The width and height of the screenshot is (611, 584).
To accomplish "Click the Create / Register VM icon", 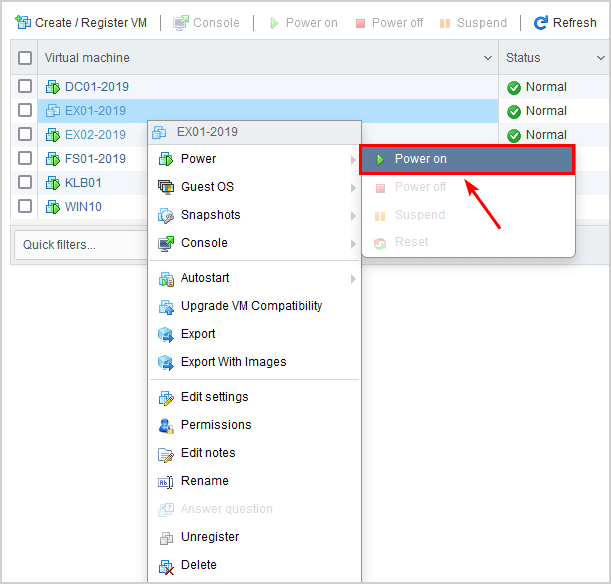I will click(23, 23).
